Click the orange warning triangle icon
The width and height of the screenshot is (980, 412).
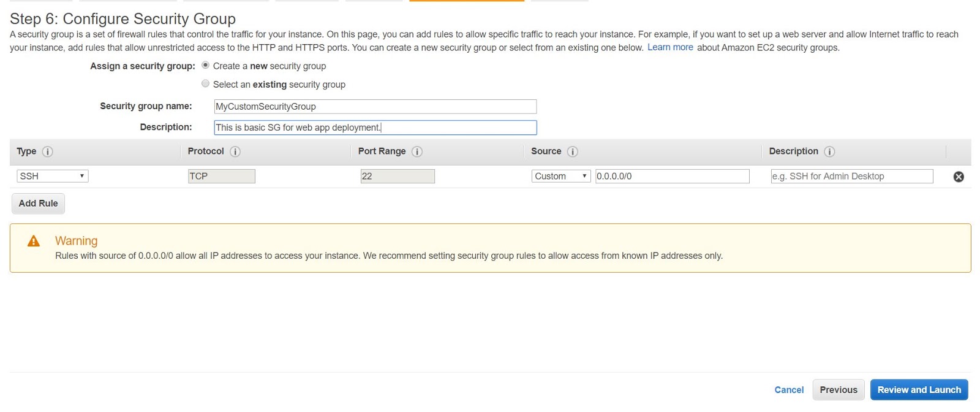(34, 241)
